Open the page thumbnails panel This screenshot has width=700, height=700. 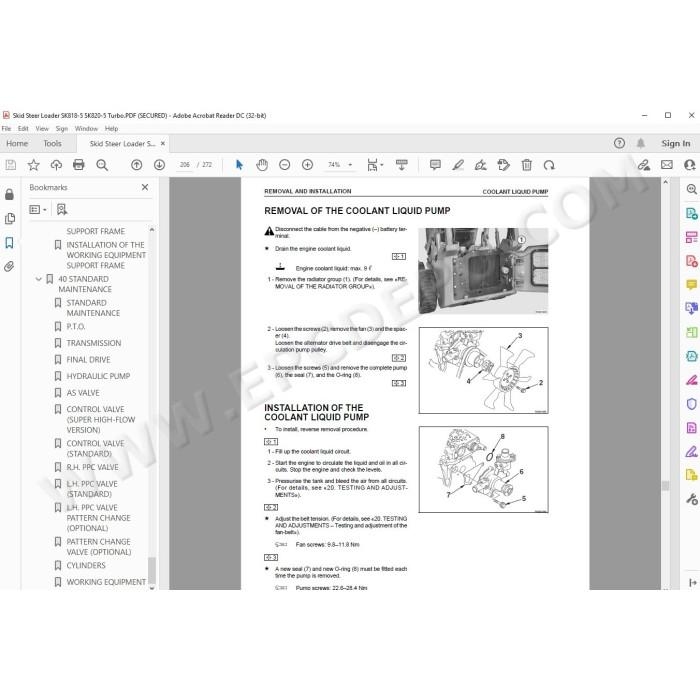9,219
